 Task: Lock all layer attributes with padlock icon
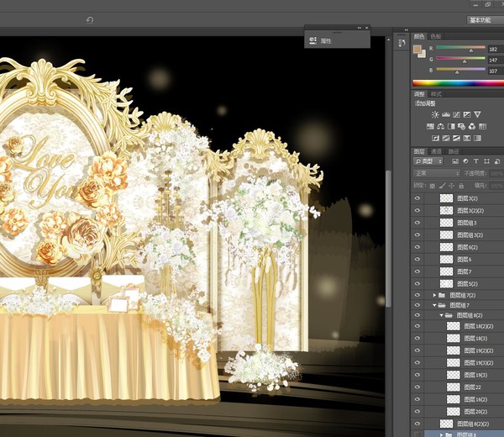[x=461, y=186]
